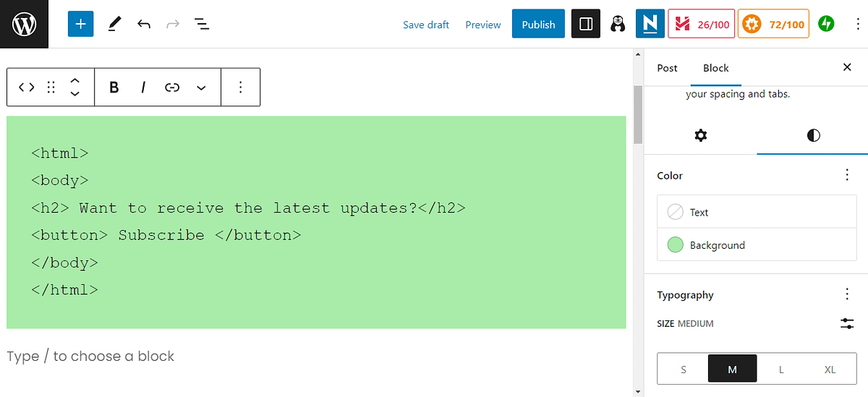Toggle italic formatting
Image resolution: width=868 pixels, height=397 pixels.
tap(143, 87)
